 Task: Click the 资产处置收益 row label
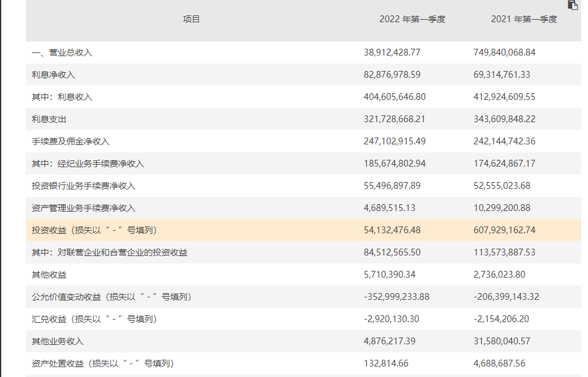coord(102,363)
